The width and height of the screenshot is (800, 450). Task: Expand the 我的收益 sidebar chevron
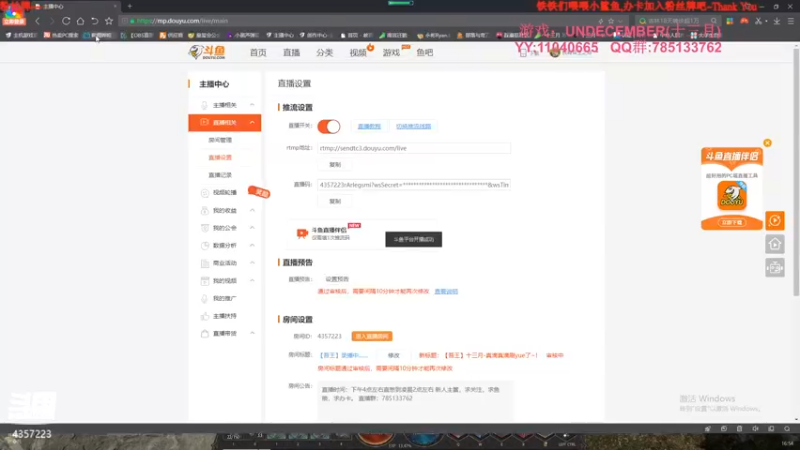252,210
